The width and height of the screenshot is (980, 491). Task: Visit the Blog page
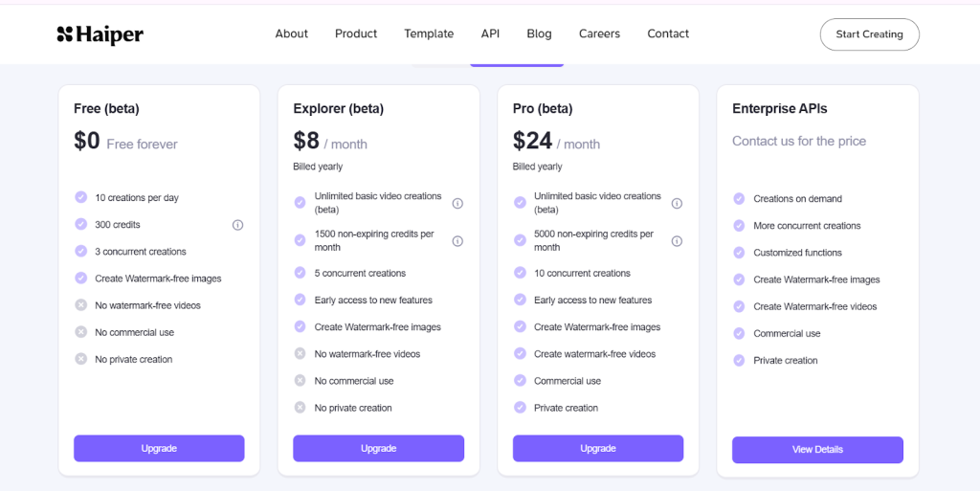tap(539, 33)
